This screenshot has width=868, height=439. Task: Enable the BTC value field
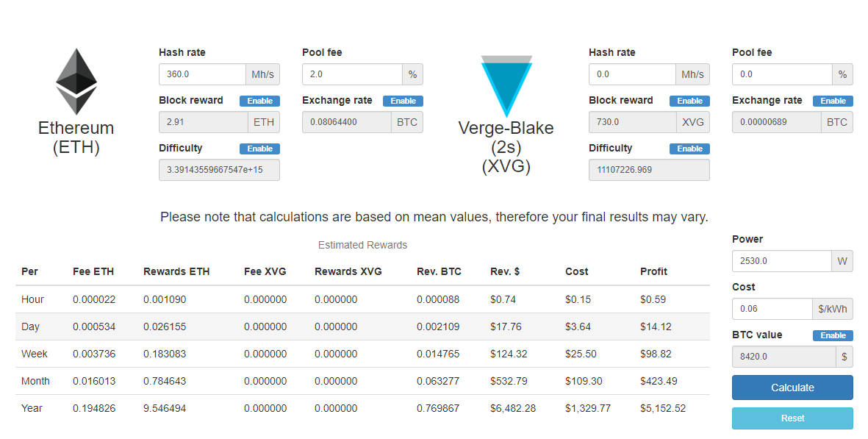(833, 335)
